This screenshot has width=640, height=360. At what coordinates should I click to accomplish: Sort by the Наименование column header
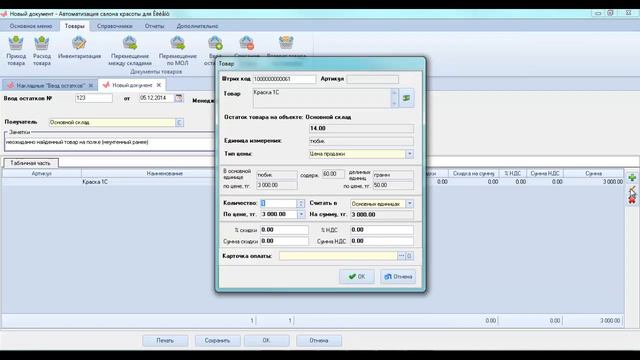click(164, 173)
